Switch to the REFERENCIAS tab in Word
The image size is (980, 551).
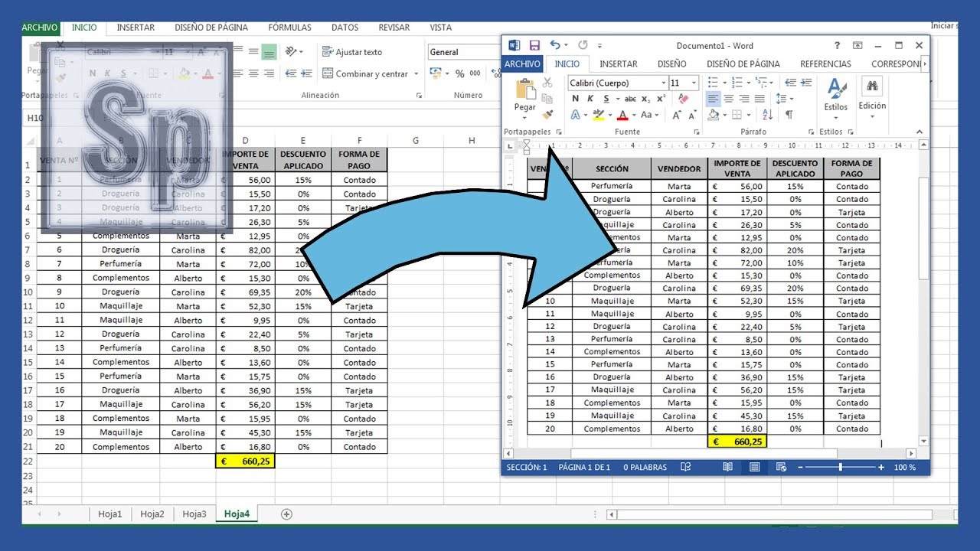pyautogui.click(x=825, y=64)
